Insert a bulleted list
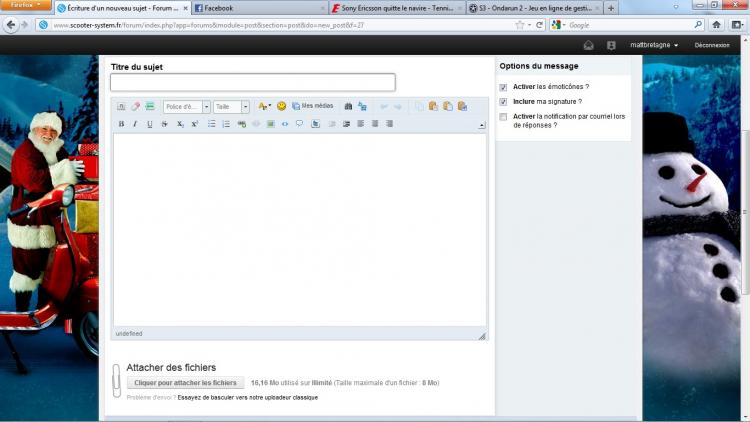Image resolution: width=750 pixels, height=422 pixels. [211, 124]
